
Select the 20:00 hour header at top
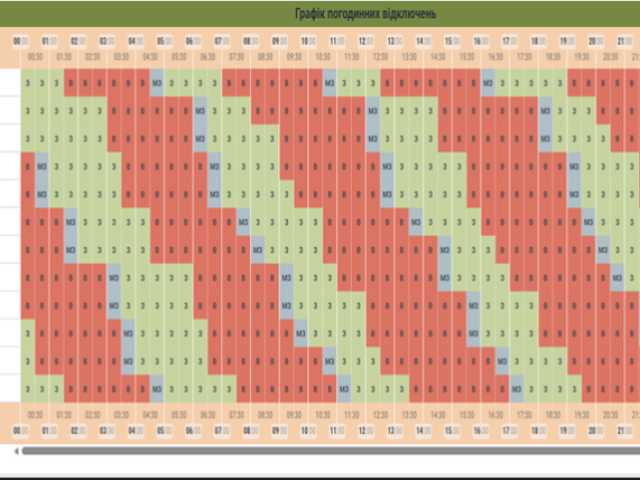click(599, 41)
